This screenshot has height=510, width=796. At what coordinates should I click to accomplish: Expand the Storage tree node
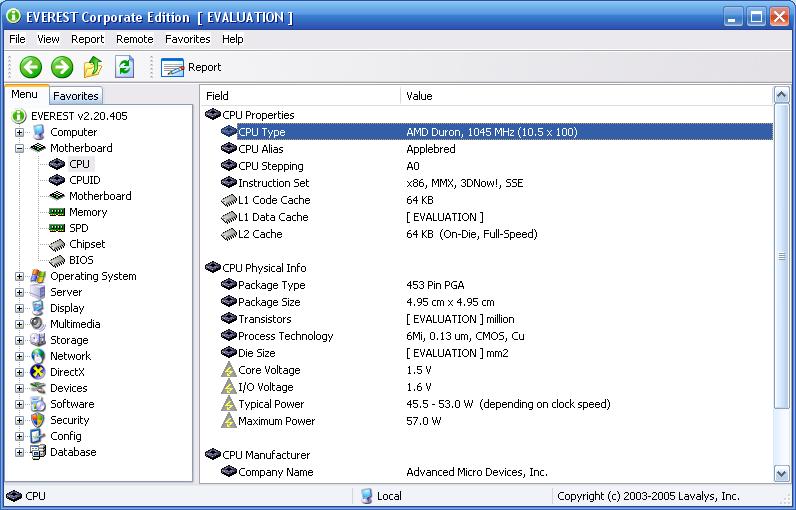(x=19, y=340)
